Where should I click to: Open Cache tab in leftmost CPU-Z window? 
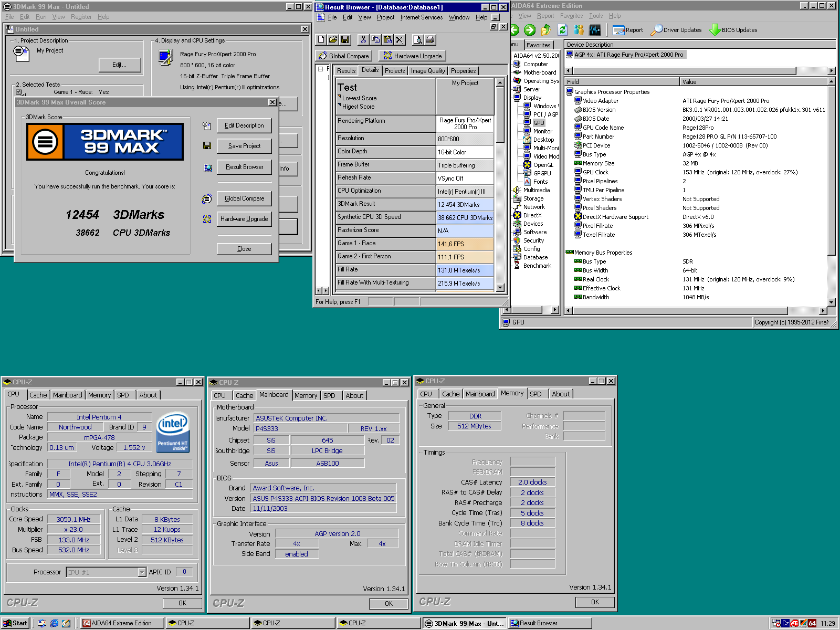tap(38, 395)
